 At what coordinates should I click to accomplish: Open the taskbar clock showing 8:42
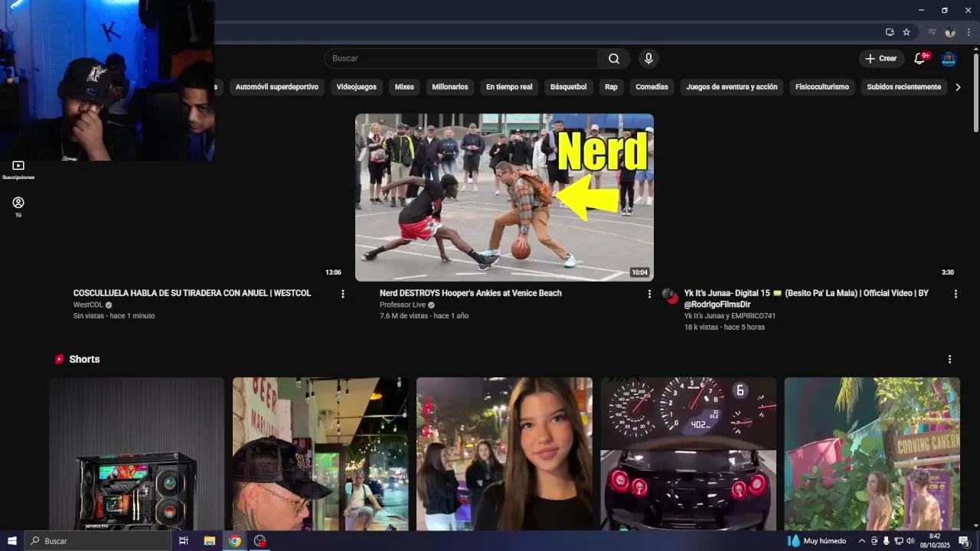coord(935,541)
